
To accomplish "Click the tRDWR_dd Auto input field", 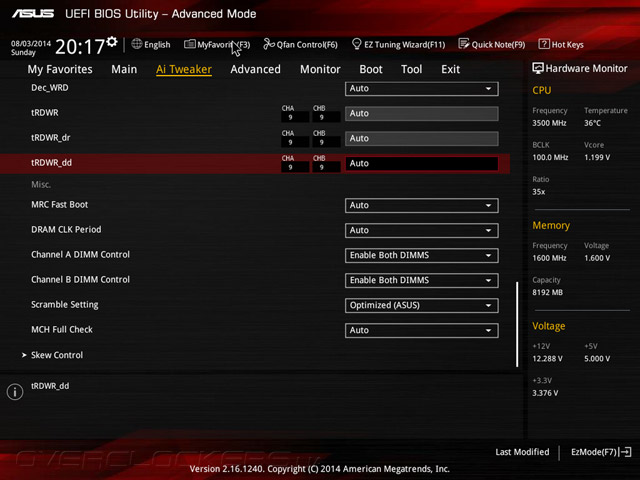I will click(x=422, y=164).
